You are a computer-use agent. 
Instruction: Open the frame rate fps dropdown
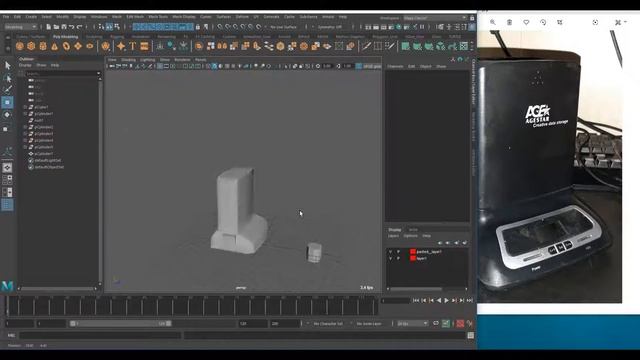tap(412, 324)
